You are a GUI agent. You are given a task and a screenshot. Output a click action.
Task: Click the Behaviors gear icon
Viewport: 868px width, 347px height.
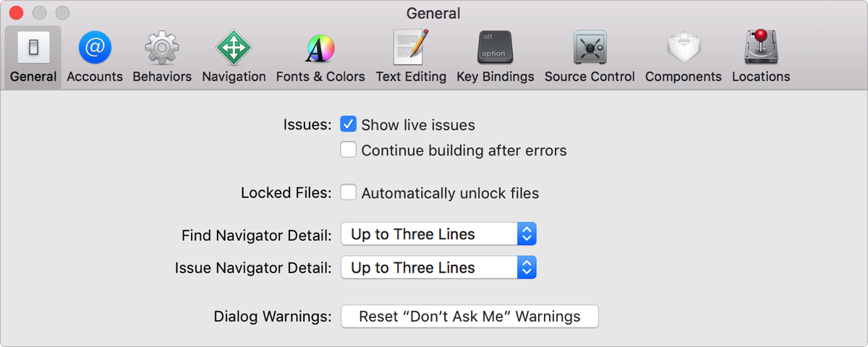pyautogui.click(x=162, y=48)
